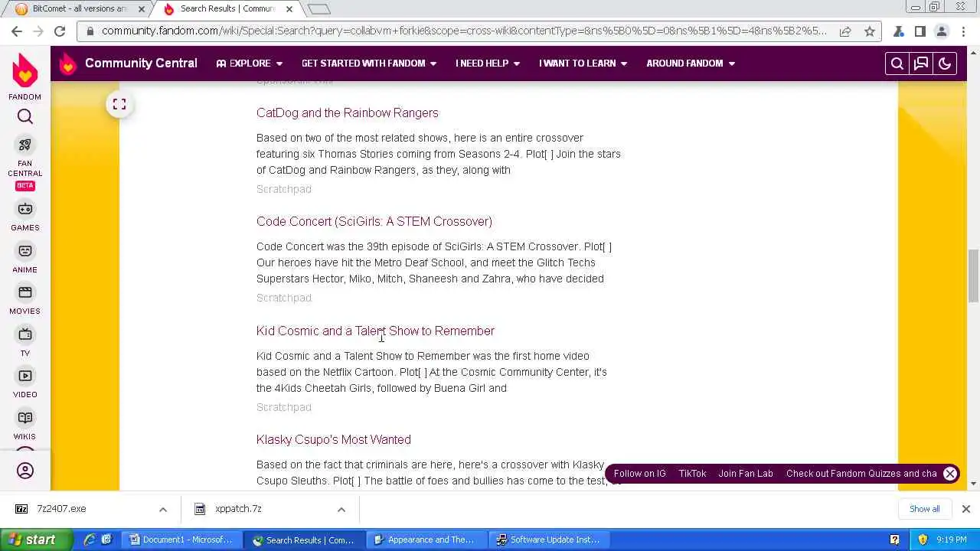980x551 pixels.
Task: Close the Search Results tab
Action: pyautogui.click(x=289, y=8)
